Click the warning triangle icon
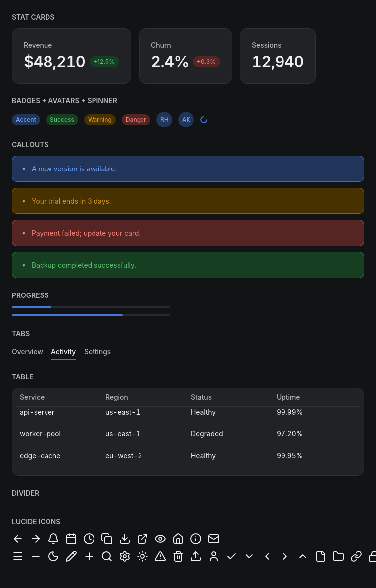 click(160, 556)
